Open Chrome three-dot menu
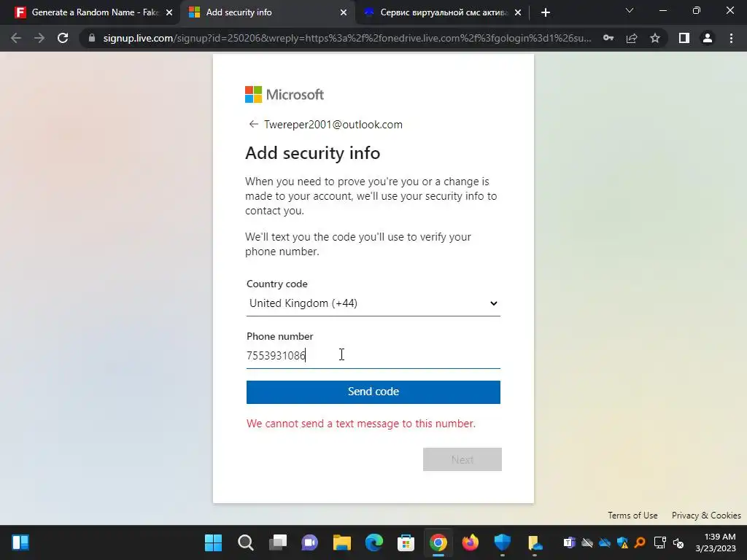Screen dimensions: 747x560 click(x=731, y=38)
